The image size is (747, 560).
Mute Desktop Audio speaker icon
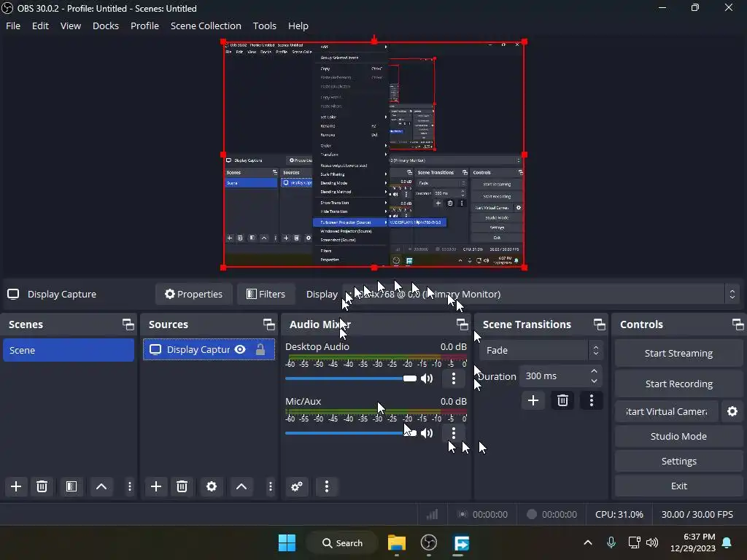pos(427,378)
